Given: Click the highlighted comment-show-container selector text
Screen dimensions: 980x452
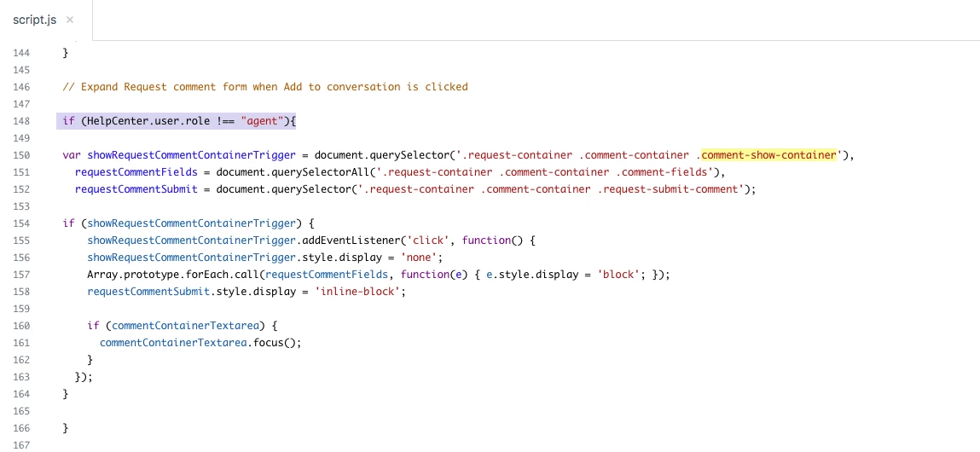Looking at the screenshot, I should click(768, 155).
